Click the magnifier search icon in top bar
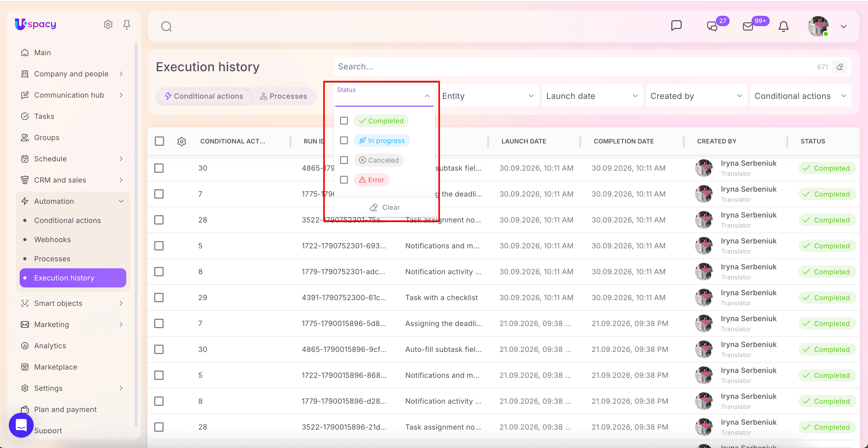This screenshot has width=868, height=448. [166, 26]
